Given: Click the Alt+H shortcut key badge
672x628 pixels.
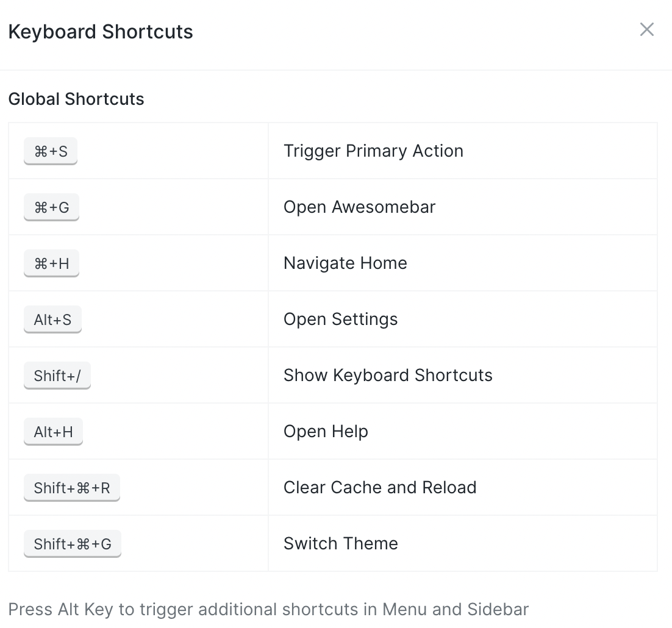Looking at the screenshot, I should (53, 431).
